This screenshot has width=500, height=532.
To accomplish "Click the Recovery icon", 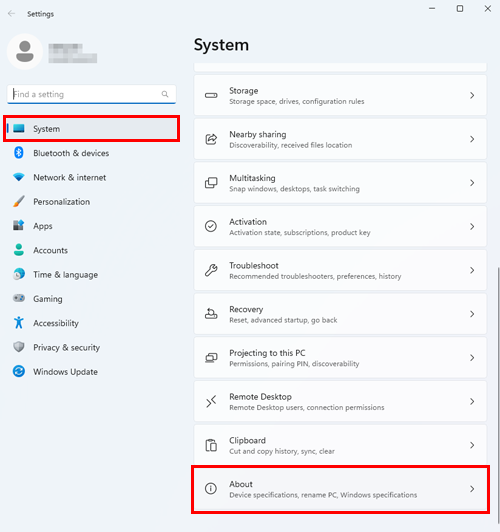I will tap(211, 314).
